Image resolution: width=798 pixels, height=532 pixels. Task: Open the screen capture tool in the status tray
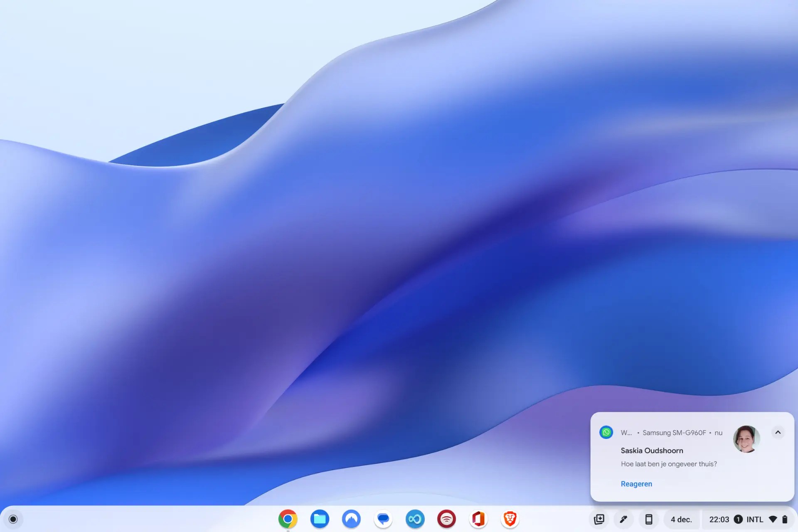[599, 519]
